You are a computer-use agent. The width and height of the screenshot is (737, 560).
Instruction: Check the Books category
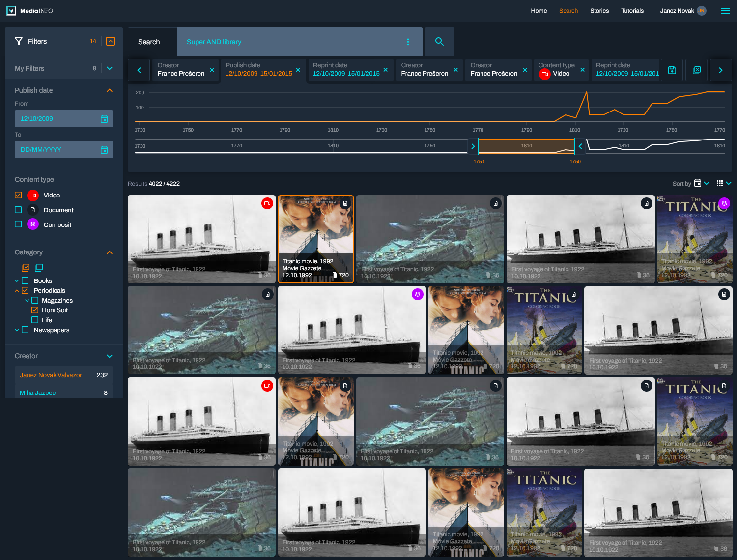[x=25, y=280]
